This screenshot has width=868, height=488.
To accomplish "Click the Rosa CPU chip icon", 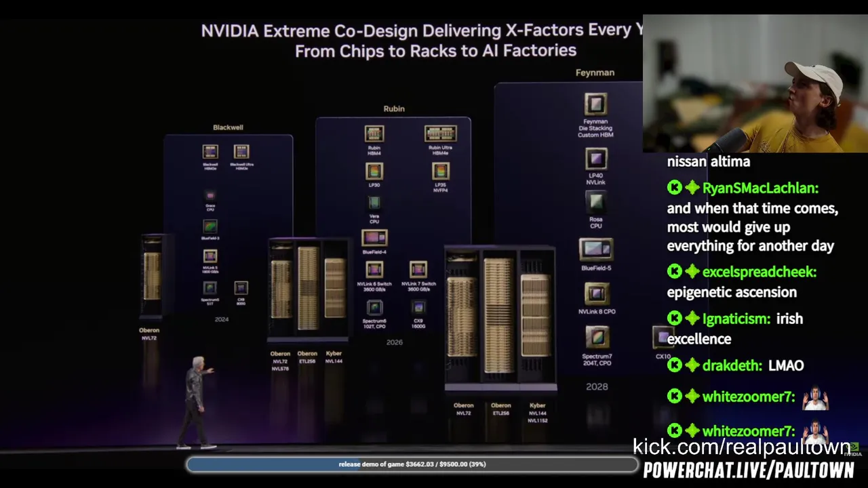I will [x=596, y=202].
